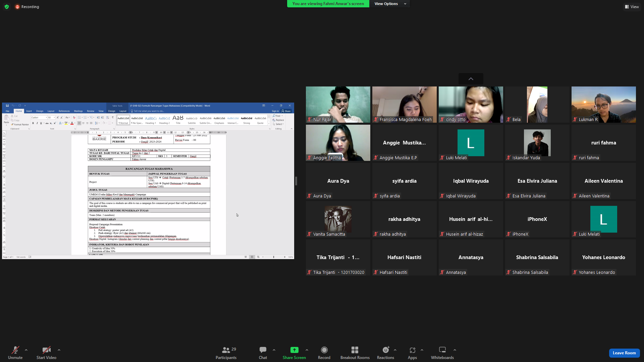This screenshot has height=362, width=644.
Task: Click the zoom slider in Word status bar
Action: (x=274, y=257)
